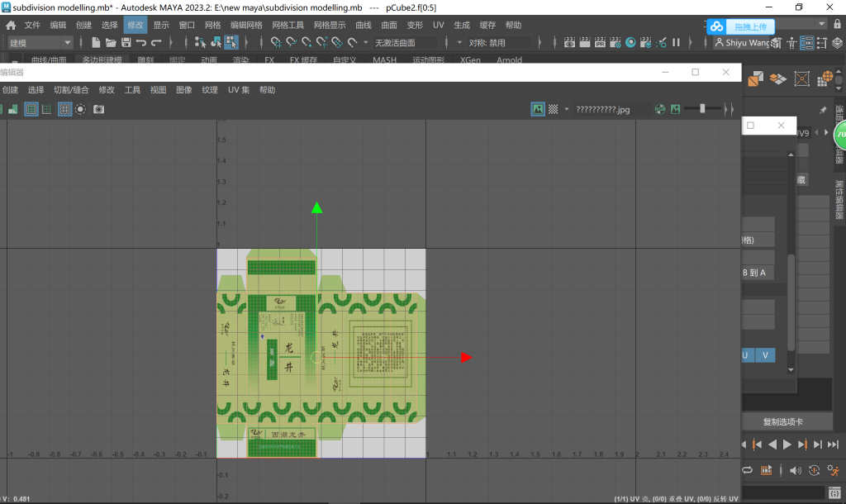Toggle the character controls figure icon
Viewport: 846px width, 504px height.
click(x=791, y=43)
